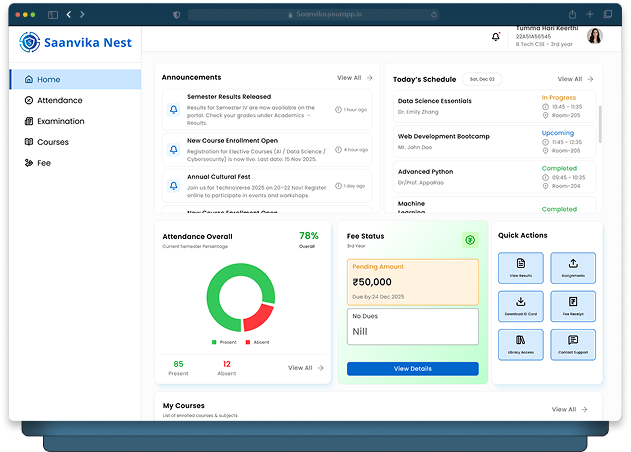Click the View Details fee button
Viewport: 631px width, 452px height.
[x=412, y=369]
